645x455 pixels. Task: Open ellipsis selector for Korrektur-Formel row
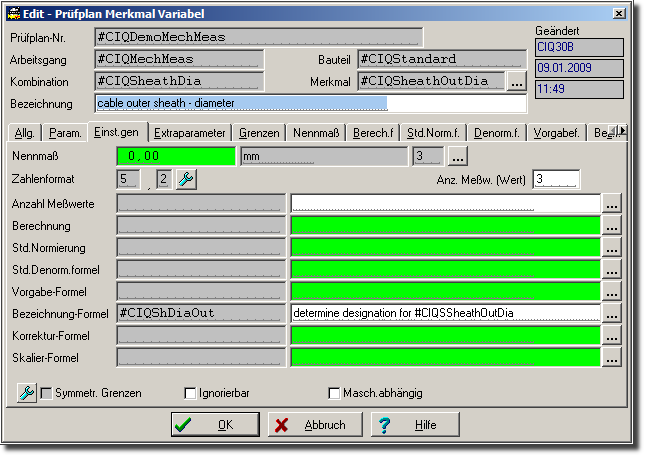[x=612, y=335]
